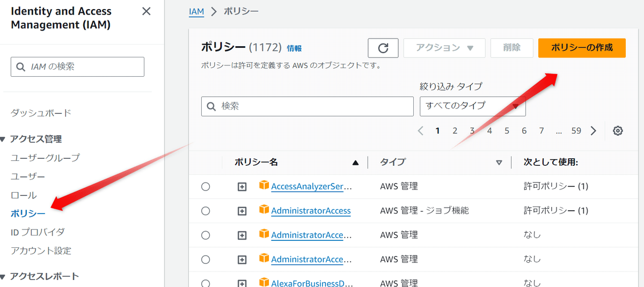Open ユーザーグループ in the sidebar

point(45,158)
